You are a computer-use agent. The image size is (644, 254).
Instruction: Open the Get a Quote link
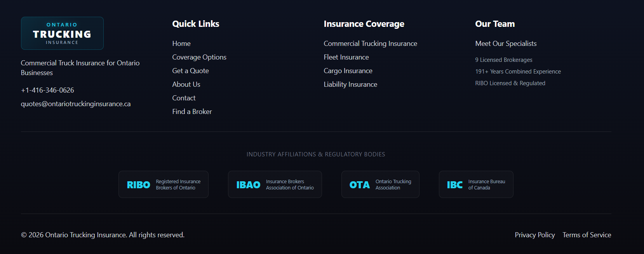pyautogui.click(x=190, y=71)
